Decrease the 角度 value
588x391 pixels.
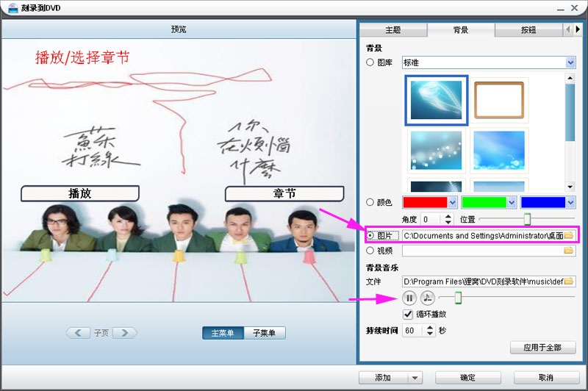point(448,222)
